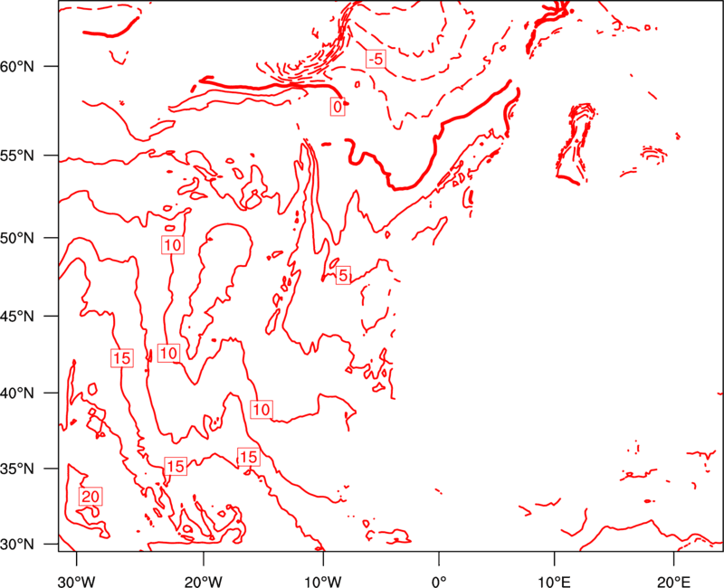Select the 50°N latitude axis label
Image resolution: width=724 pixels, height=588 pixels.
[x=17, y=238]
